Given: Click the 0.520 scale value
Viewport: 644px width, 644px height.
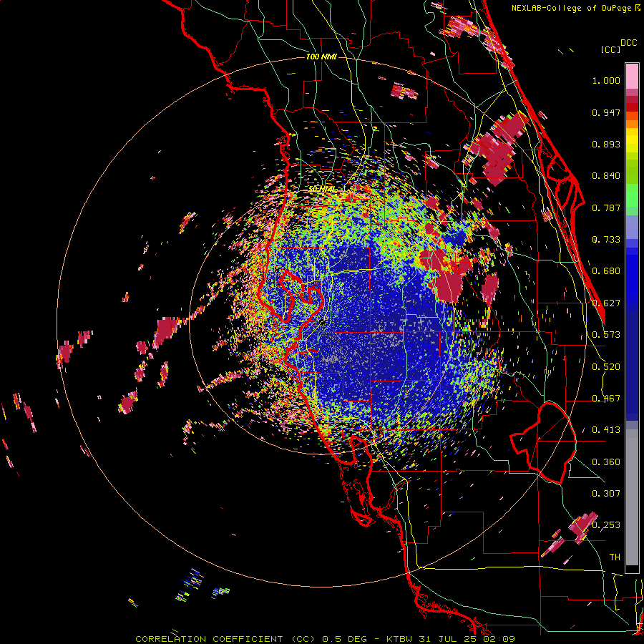Looking at the screenshot, I should point(606,367).
